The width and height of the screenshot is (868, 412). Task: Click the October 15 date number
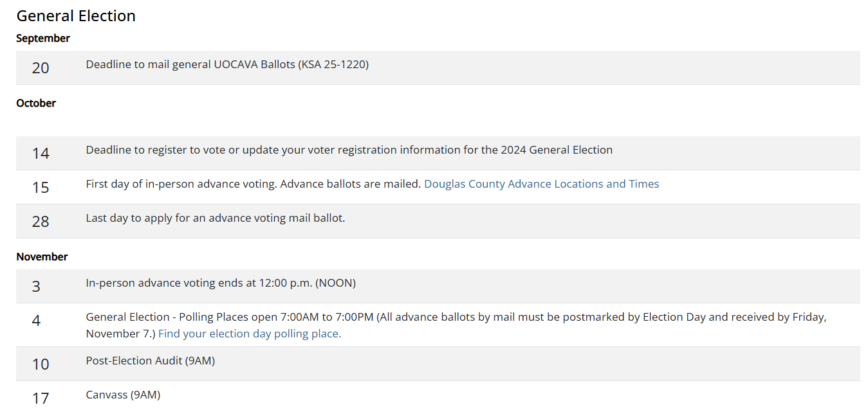tap(41, 188)
